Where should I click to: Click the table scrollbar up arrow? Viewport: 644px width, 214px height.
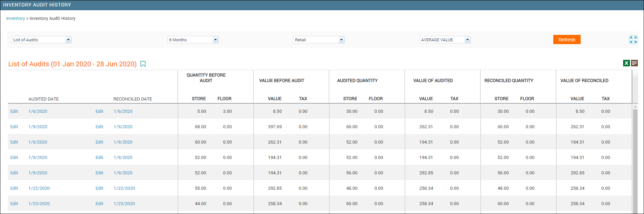[x=635, y=107]
